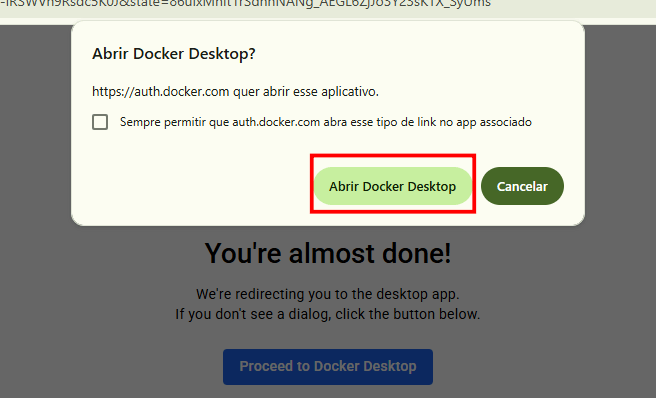The height and width of the screenshot is (398, 656).
Task: Click the 'We're redirecting you to the desktop app.' text
Action: (328, 294)
